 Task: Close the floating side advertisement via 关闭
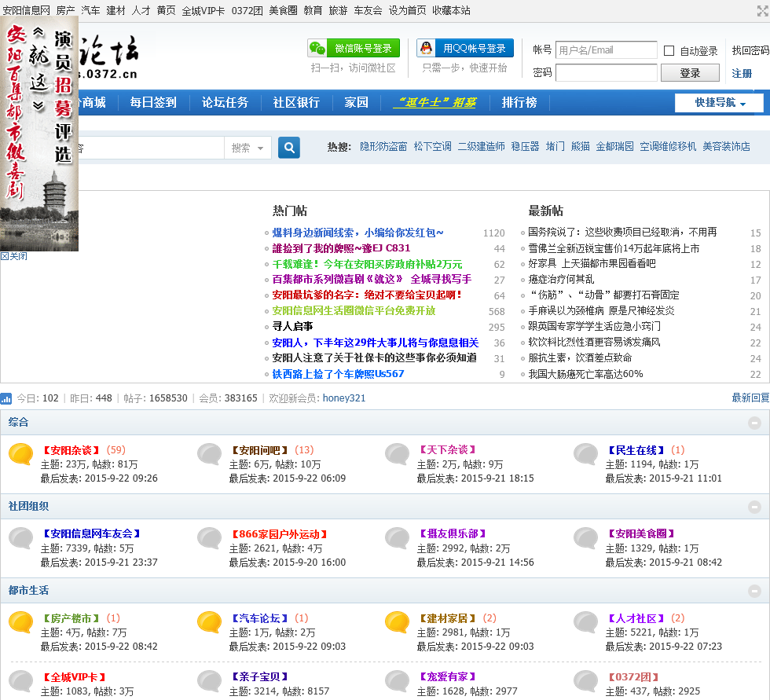pos(14,256)
